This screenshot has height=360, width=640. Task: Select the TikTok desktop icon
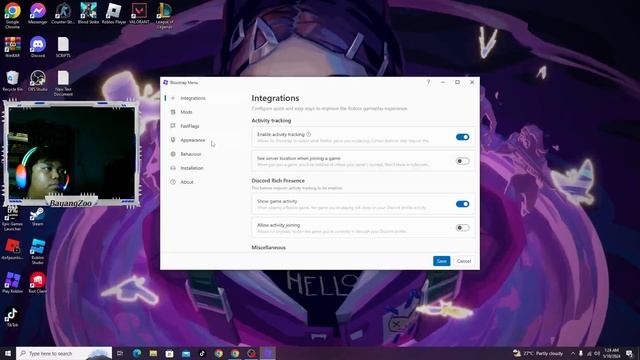coord(12,318)
